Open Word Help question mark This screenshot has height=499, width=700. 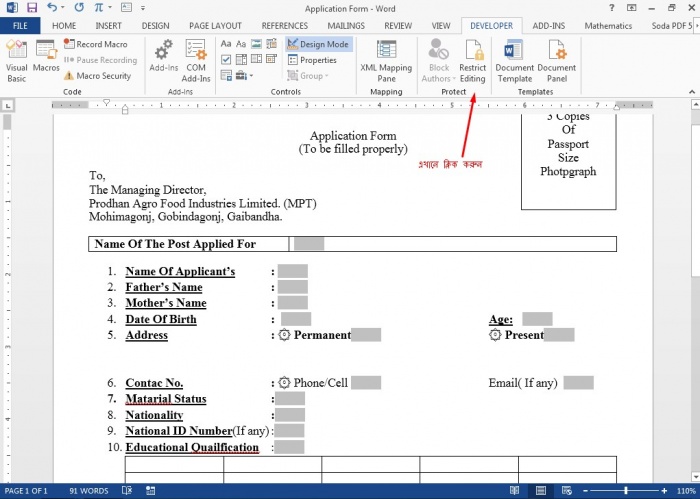(x=612, y=8)
